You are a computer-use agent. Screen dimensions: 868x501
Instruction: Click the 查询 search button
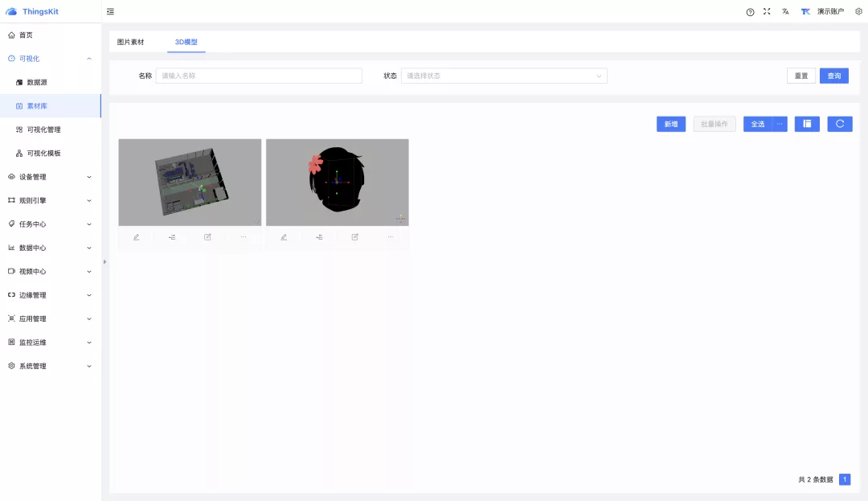point(833,76)
